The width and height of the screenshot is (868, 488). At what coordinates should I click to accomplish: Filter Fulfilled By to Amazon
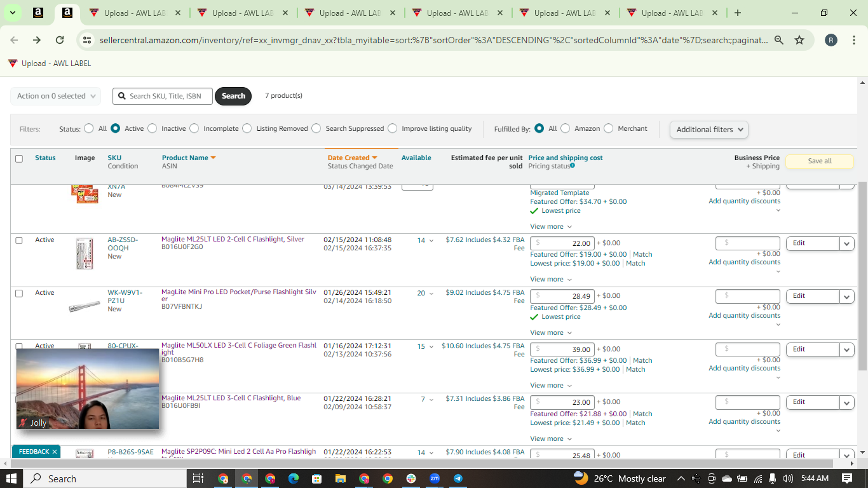(x=566, y=128)
